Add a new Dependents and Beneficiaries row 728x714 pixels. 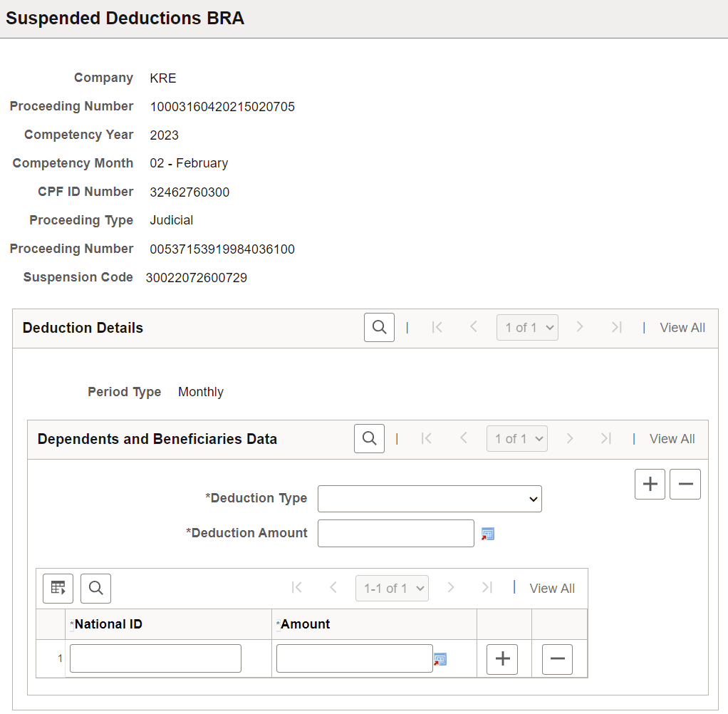point(650,484)
